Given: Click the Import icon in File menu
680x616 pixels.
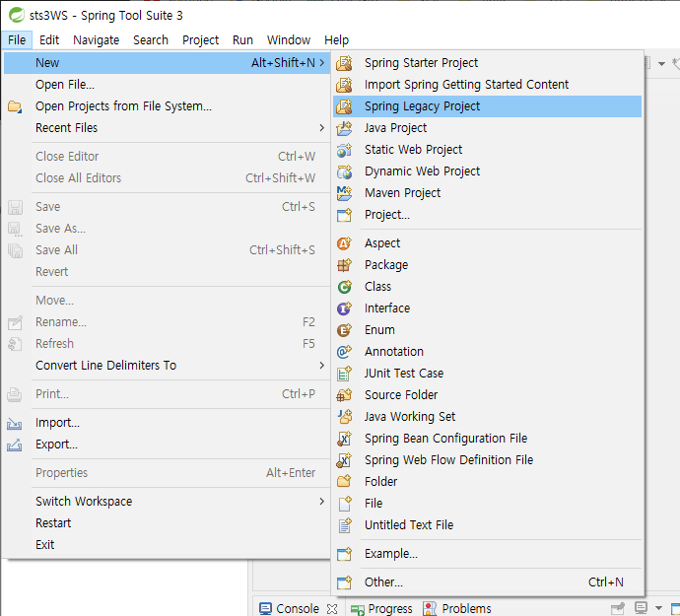Looking at the screenshot, I should pos(15,424).
